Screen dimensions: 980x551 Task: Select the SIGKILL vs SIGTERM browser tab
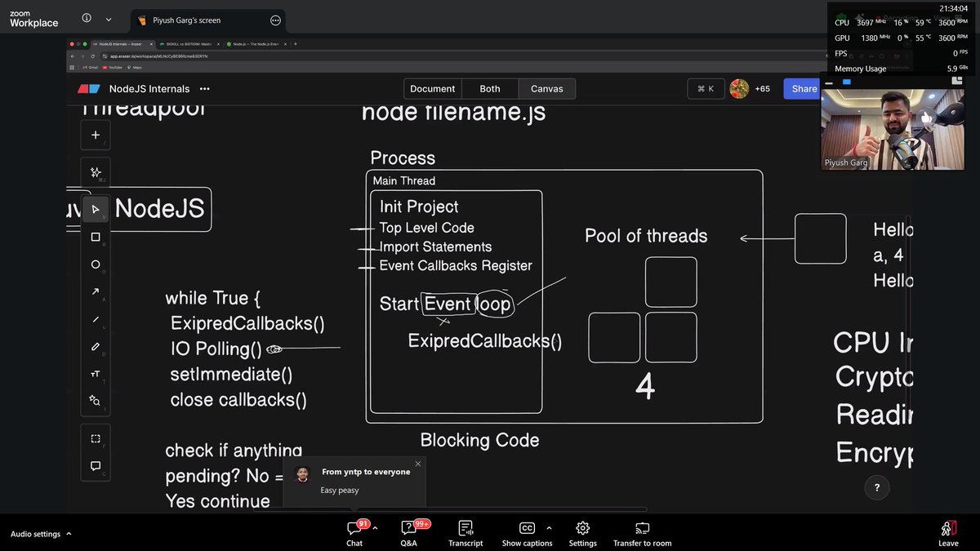point(189,43)
